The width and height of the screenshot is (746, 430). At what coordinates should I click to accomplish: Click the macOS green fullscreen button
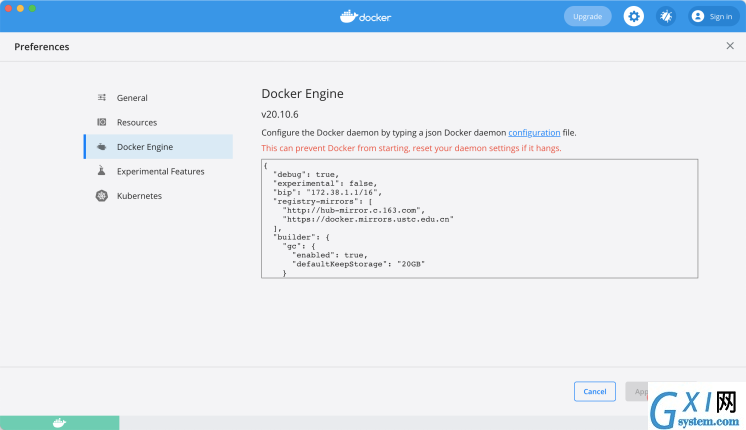click(x=32, y=8)
